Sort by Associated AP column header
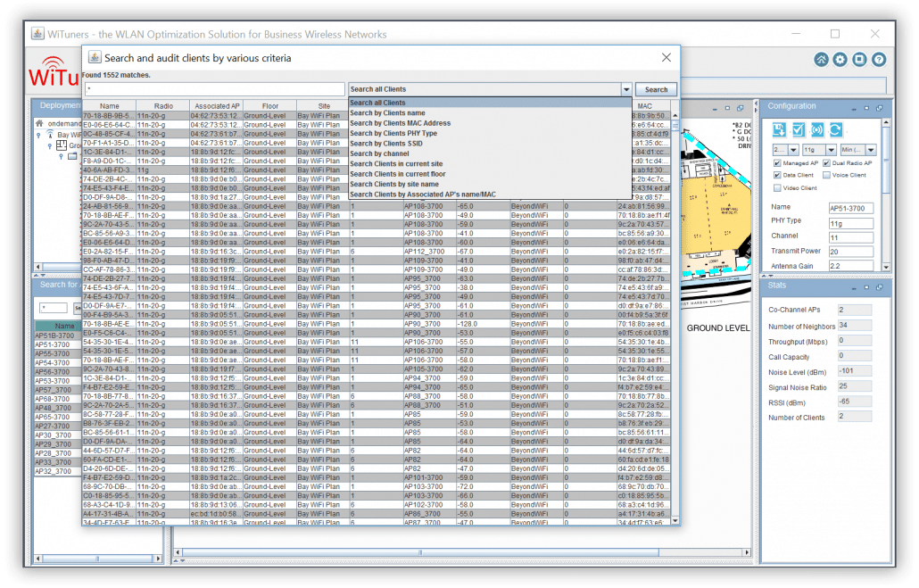 [x=217, y=106]
